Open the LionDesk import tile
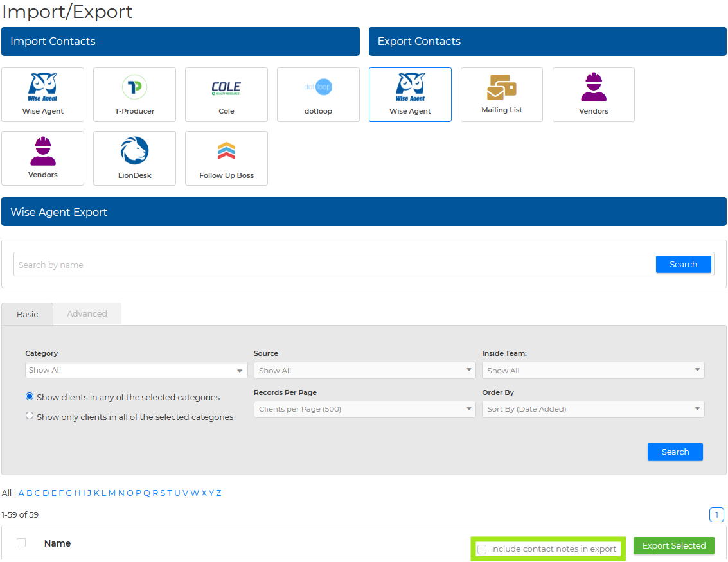 point(135,158)
